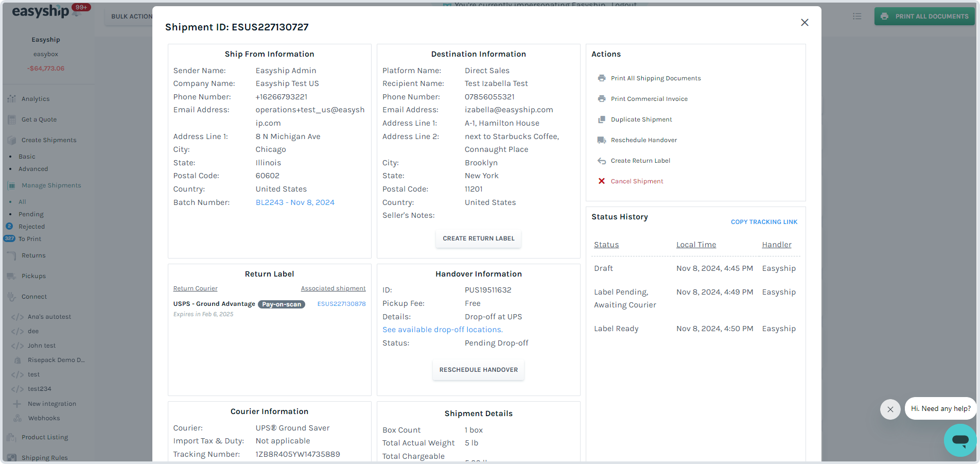This screenshot has width=980, height=464.
Task: Click the printer icon for Print All Shipping Documents
Action: click(x=601, y=78)
